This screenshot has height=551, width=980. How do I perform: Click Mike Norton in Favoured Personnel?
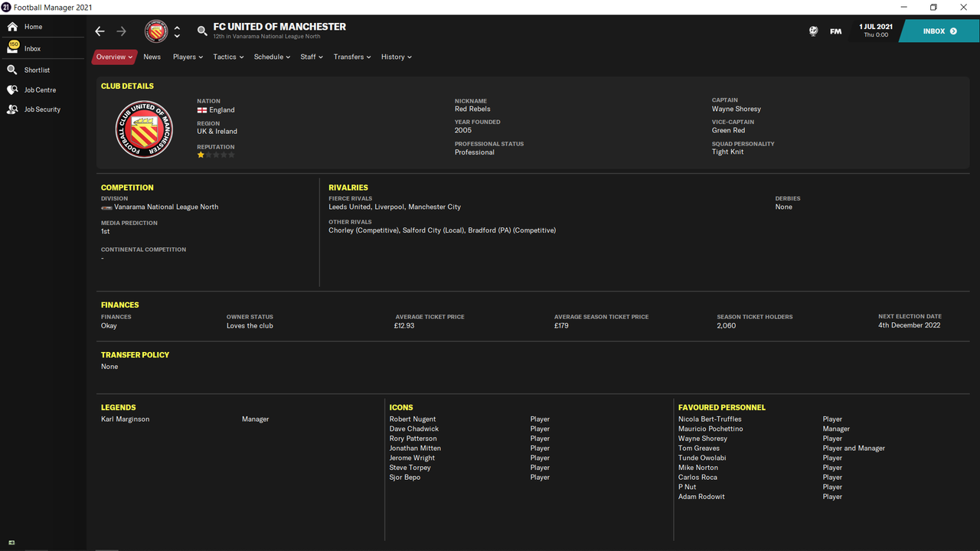coord(698,468)
